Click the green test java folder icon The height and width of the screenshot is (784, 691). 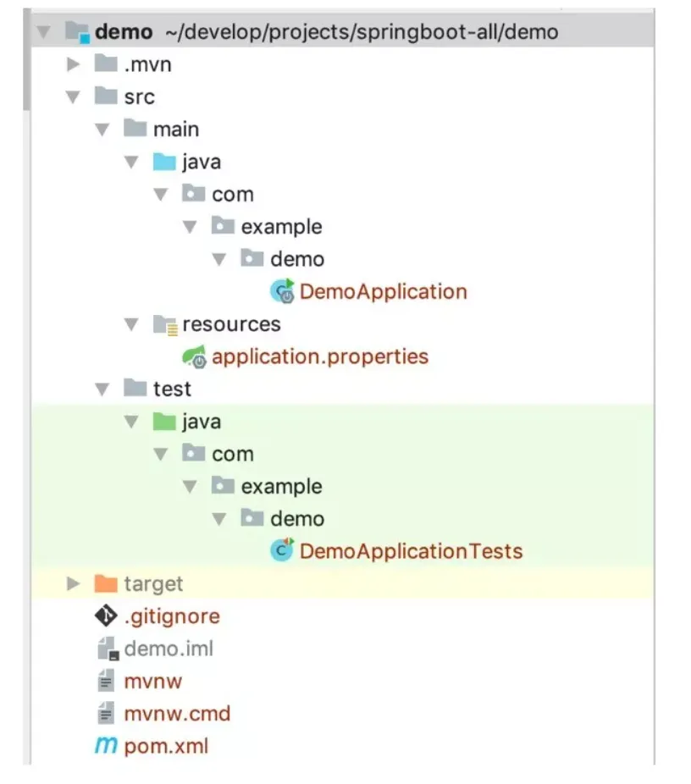coord(163,422)
